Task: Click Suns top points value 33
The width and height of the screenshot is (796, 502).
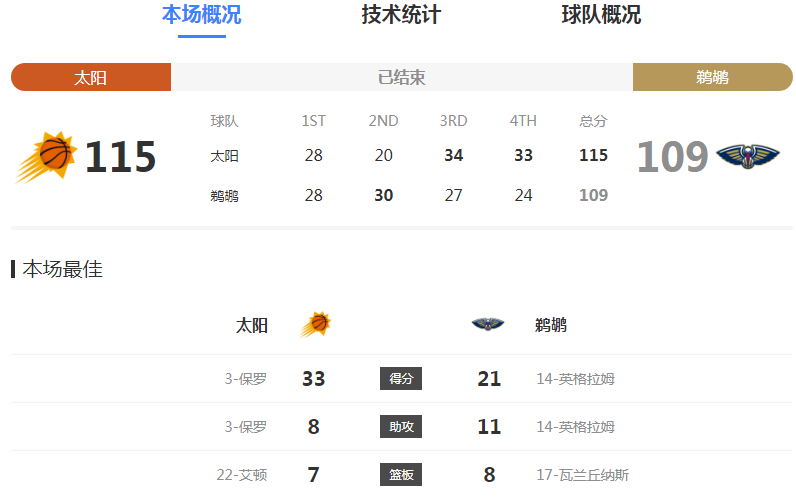Action: (x=314, y=379)
